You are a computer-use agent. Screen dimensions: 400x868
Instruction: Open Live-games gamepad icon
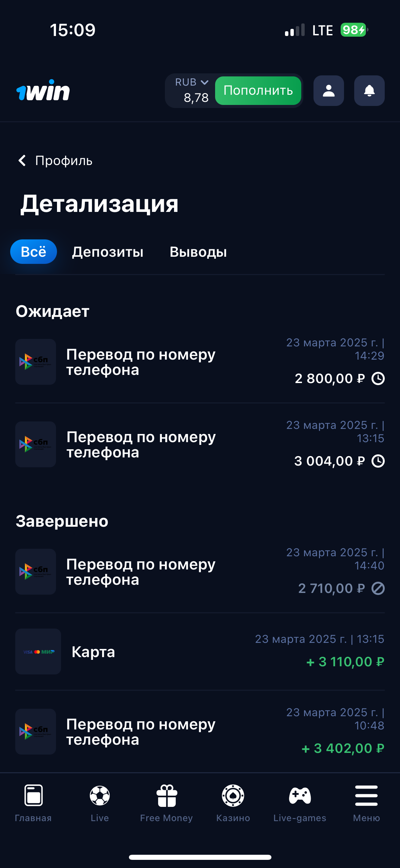coord(300,796)
